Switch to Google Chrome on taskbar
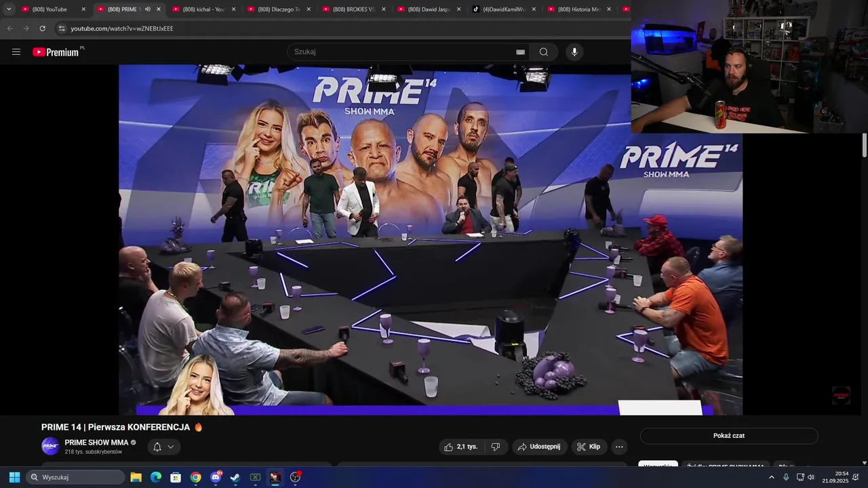The width and height of the screenshot is (868, 488). (195, 477)
